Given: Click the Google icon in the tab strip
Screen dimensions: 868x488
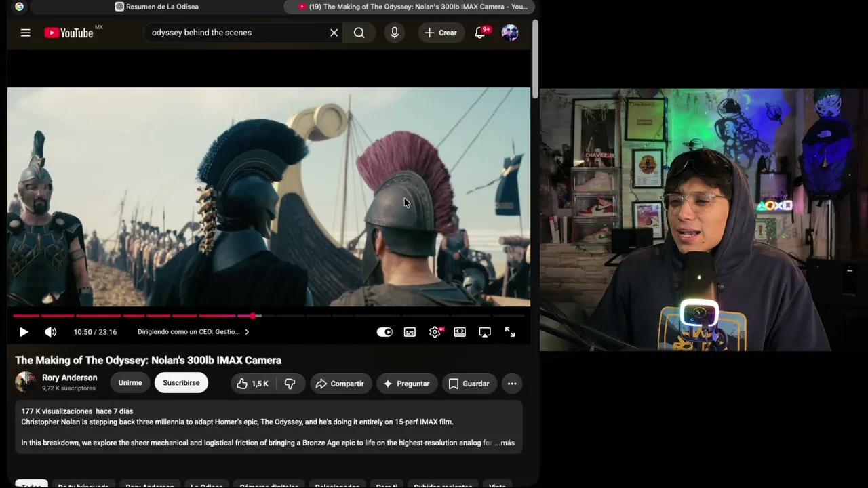Looking at the screenshot, I should click(19, 7).
